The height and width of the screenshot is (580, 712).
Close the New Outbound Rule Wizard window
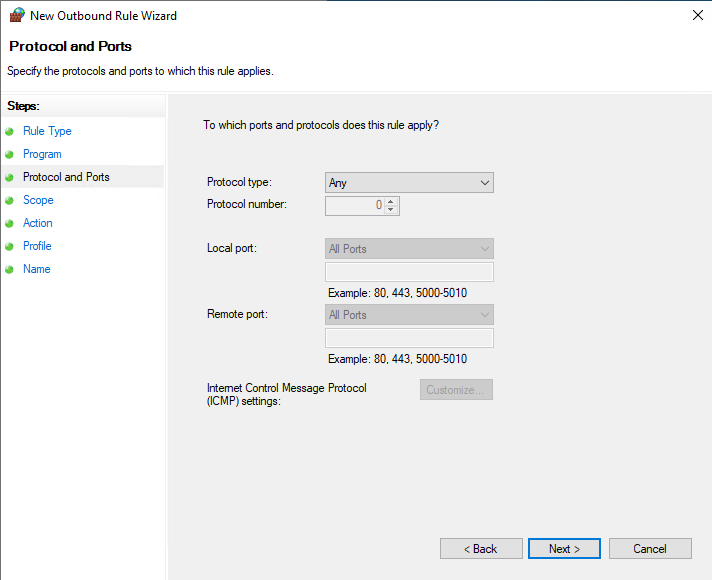coord(696,16)
